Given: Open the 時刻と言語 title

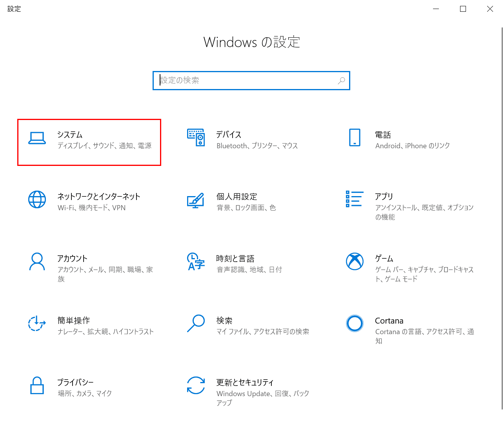Looking at the screenshot, I should [x=235, y=258].
